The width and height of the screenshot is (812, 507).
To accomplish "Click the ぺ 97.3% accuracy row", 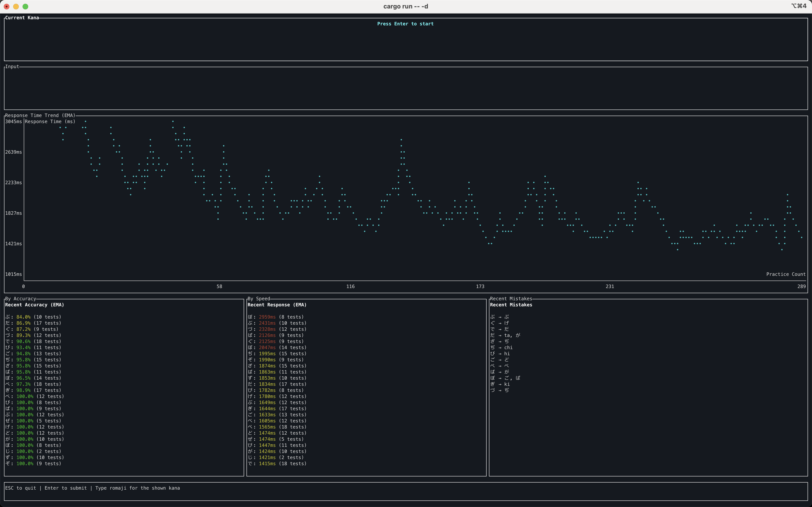I will [x=33, y=384].
